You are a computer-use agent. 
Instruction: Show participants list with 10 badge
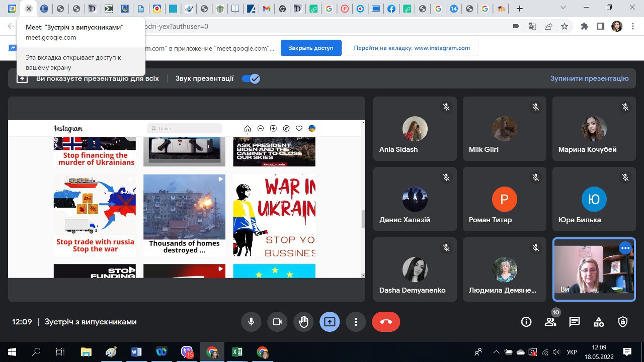pos(550,322)
